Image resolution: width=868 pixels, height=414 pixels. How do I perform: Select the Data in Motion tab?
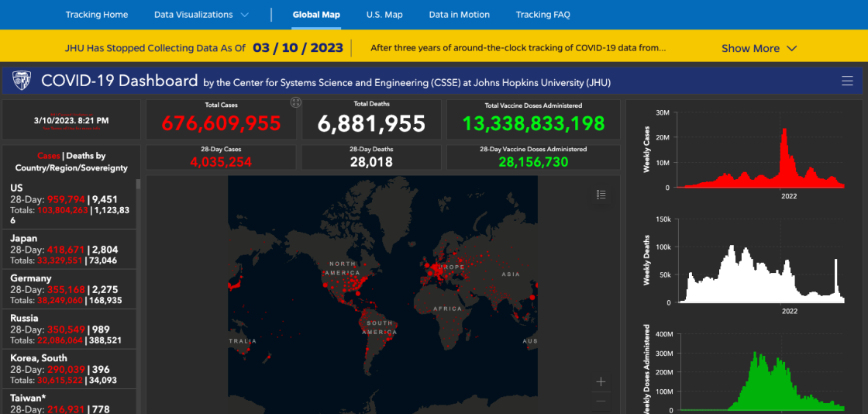[459, 15]
